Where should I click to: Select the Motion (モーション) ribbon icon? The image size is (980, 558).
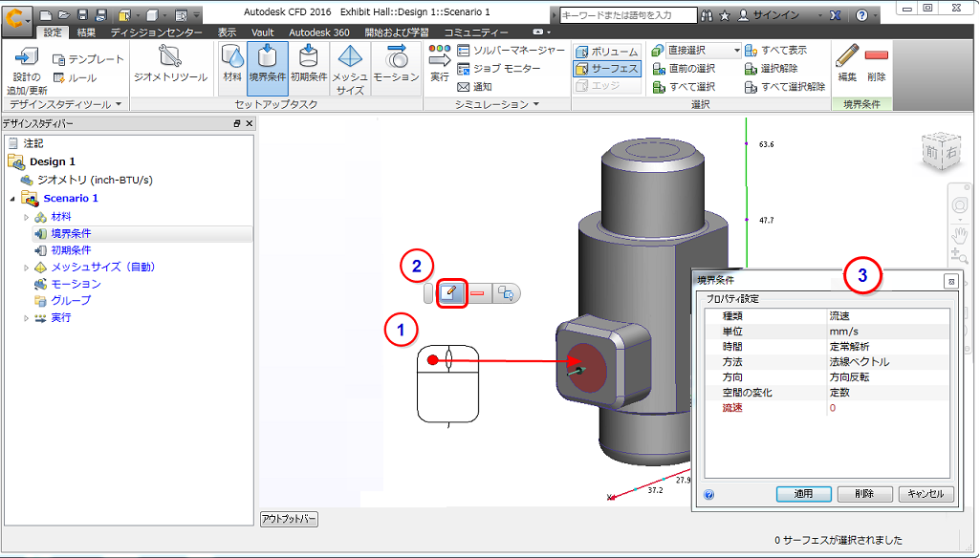coord(396,64)
